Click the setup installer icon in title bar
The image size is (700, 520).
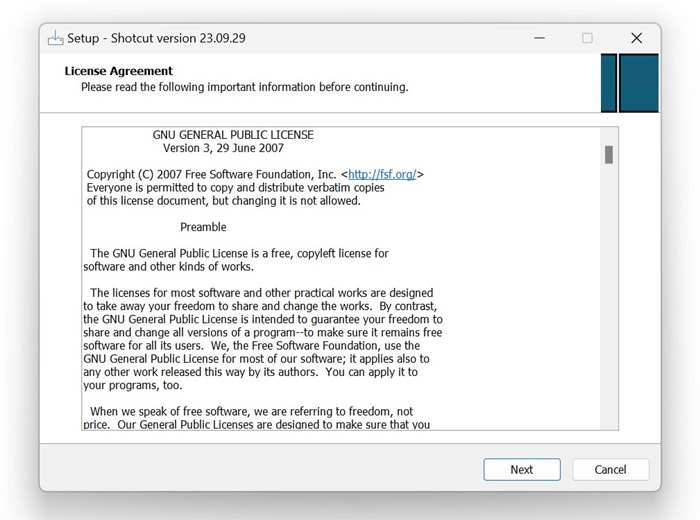pos(55,38)
